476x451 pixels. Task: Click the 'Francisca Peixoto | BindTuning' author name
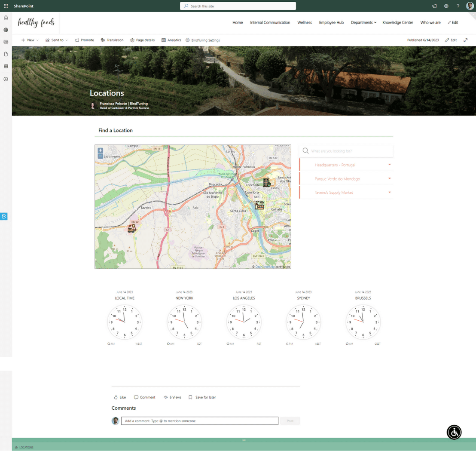(124, 104)
